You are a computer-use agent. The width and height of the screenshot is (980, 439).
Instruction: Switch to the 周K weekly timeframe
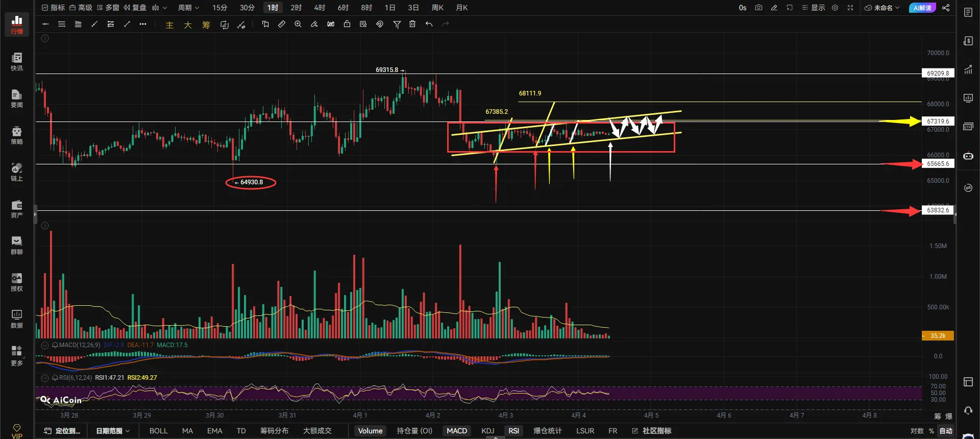point(437,8)
